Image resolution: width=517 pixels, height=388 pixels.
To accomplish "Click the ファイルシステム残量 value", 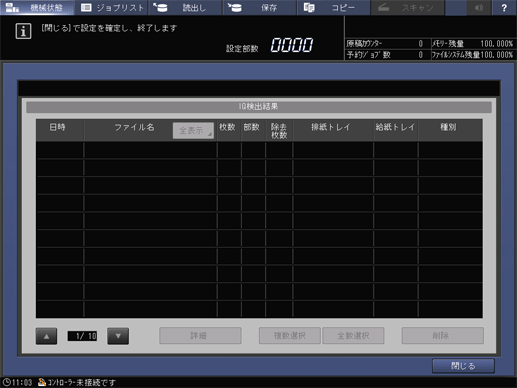I will coord(496,55).
